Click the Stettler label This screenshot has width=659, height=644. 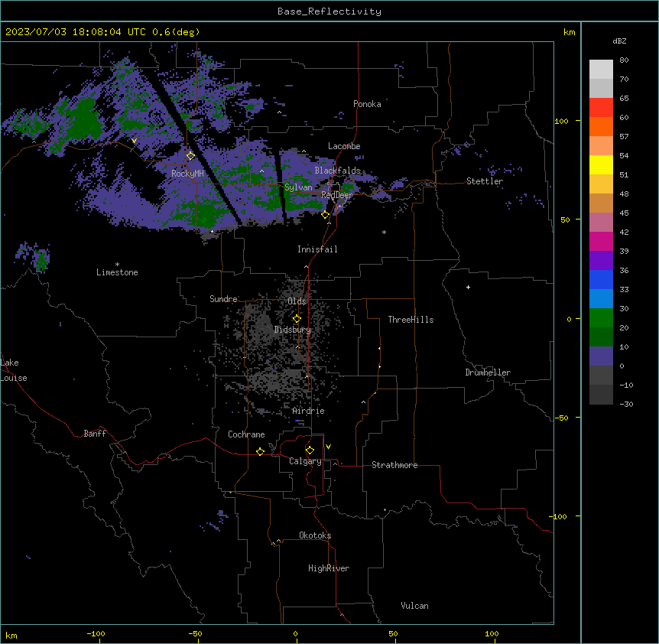click(x=485, y=181)
